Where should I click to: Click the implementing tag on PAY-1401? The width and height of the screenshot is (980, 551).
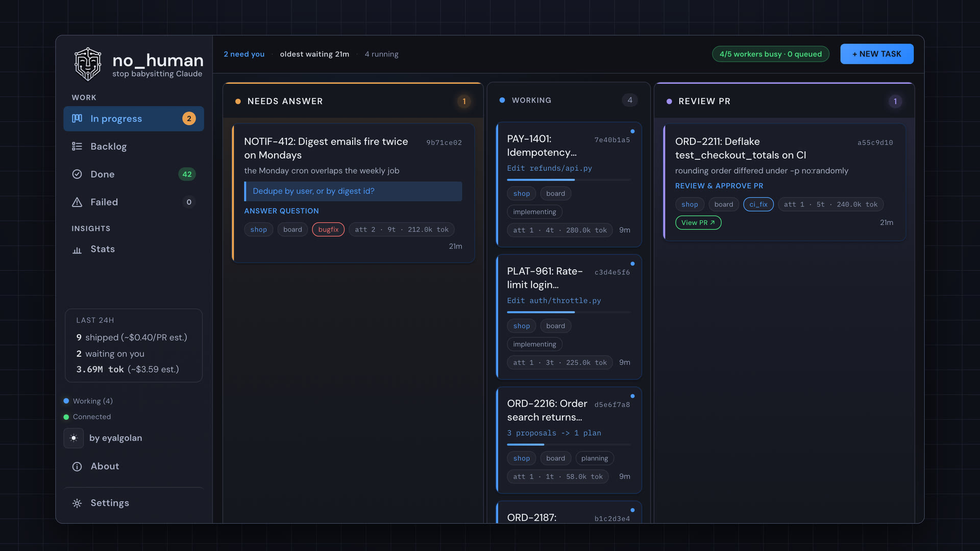534,212
